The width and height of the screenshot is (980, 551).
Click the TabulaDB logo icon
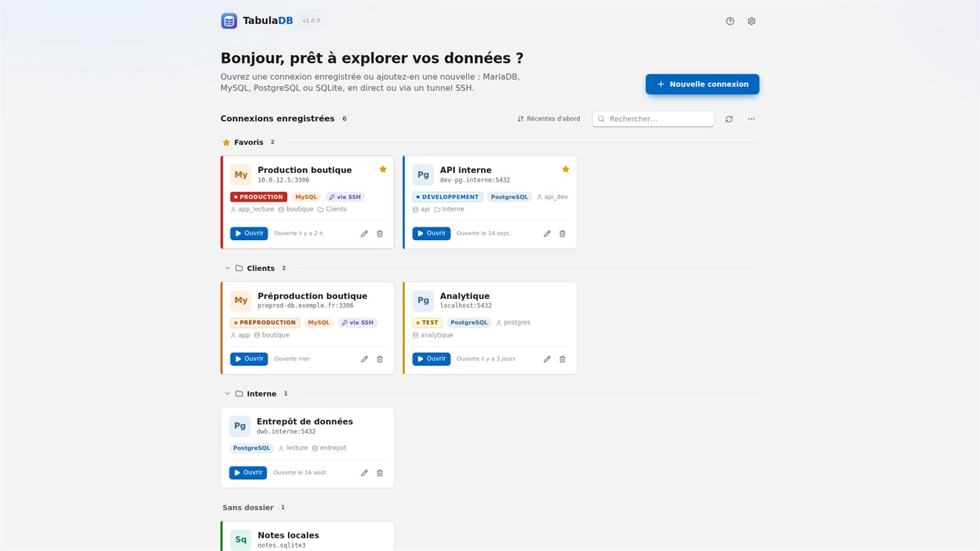tap(229, 21)
